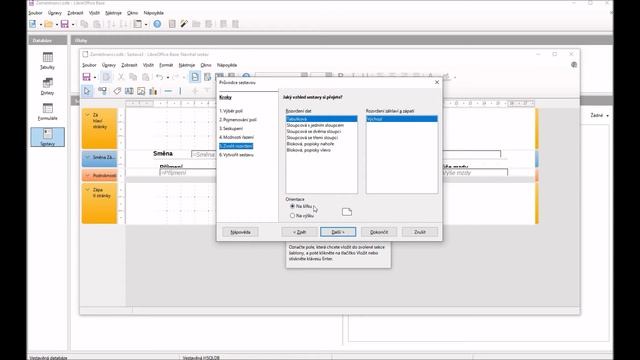The width and height of the screenshot is (640, 360).
Task: Click Text Box control icon in designer
Action: click(x=129, y=91)
